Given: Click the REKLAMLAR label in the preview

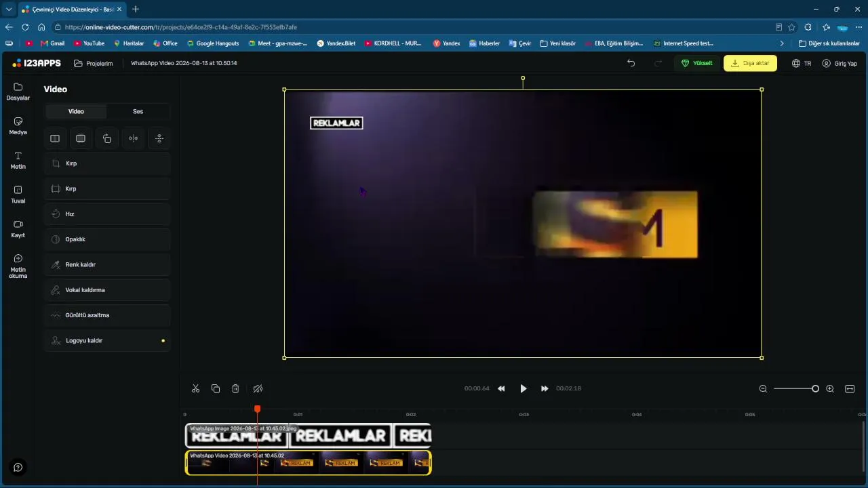Looking at the screenshot, I should point(336,123).
